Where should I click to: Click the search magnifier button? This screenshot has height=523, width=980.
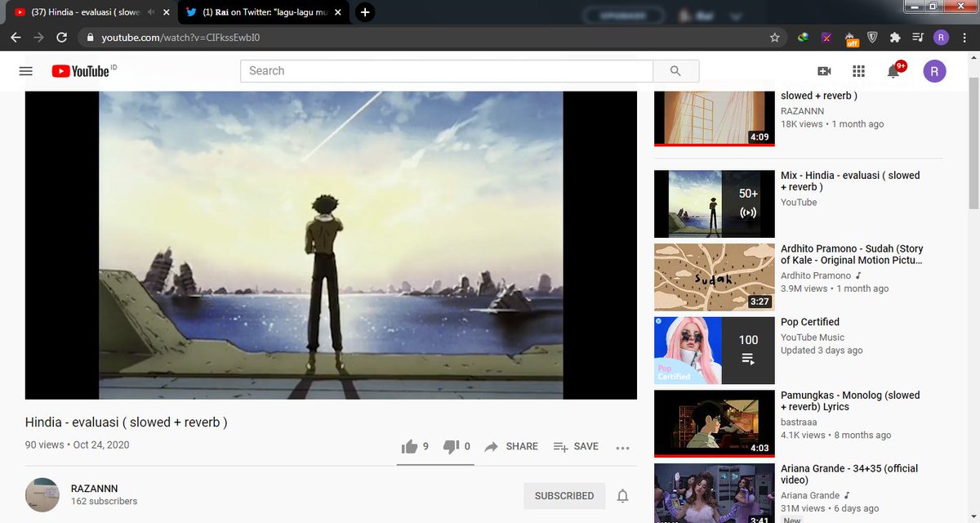pos(675,71)
